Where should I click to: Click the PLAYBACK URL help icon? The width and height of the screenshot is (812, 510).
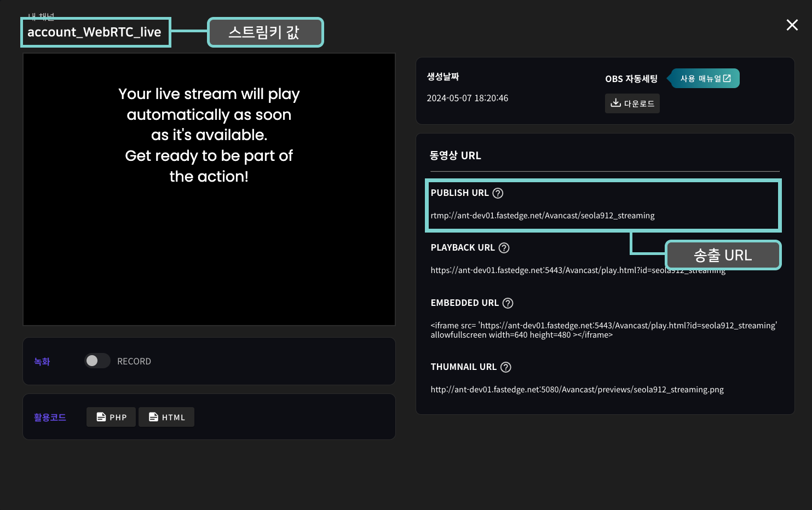tap(504, 248)
